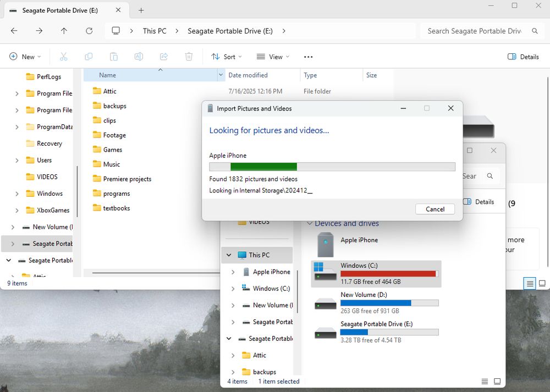Viewport: 550px width, 392px height.
Task: Click search magnifier in the back Explorer window
Action: 490,176
